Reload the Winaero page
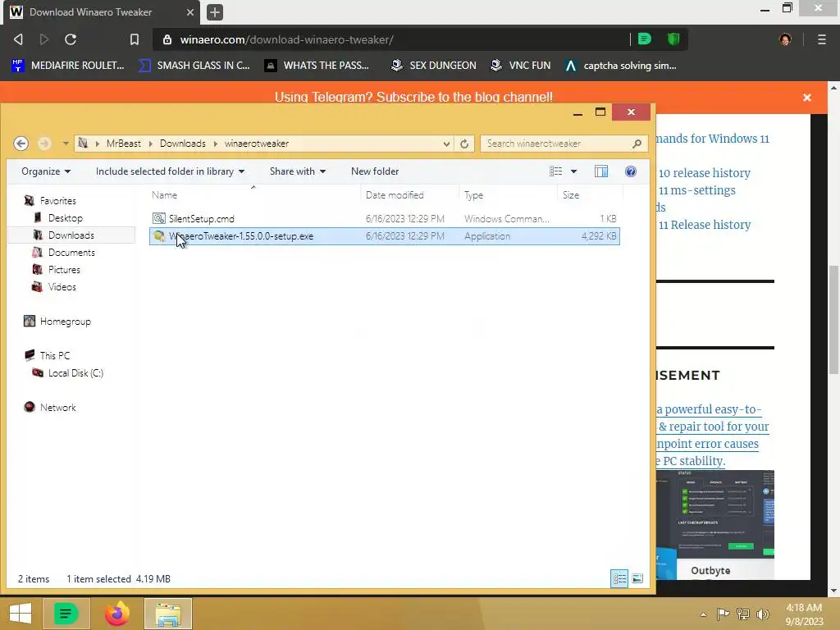This screenshot has width=840, height=630. (71, 39)
